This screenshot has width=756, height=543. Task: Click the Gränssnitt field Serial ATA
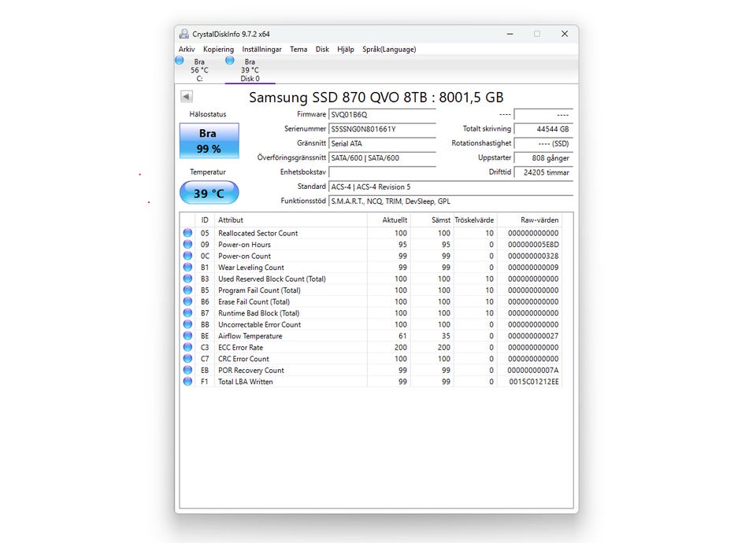coord(383,143)
